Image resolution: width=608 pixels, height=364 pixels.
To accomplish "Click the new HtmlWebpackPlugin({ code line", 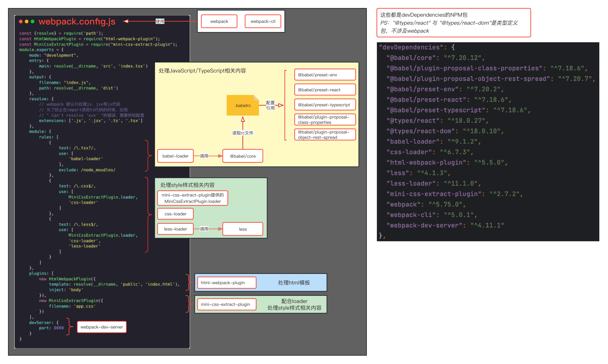I will [67, 279].
